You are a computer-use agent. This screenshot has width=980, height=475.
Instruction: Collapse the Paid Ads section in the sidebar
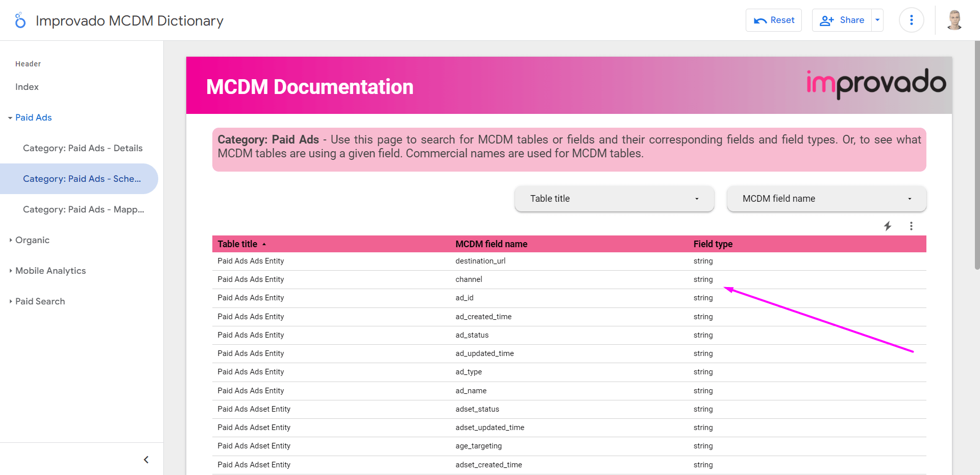coord(9,117)
